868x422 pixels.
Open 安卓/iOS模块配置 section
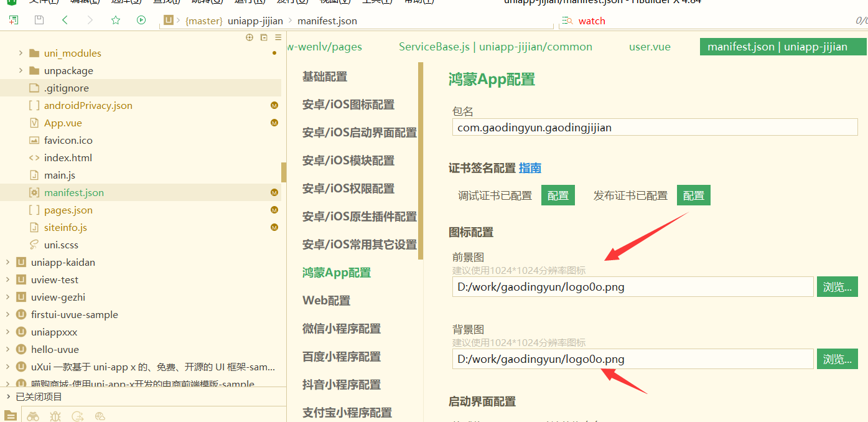click(x=348, y=161)
